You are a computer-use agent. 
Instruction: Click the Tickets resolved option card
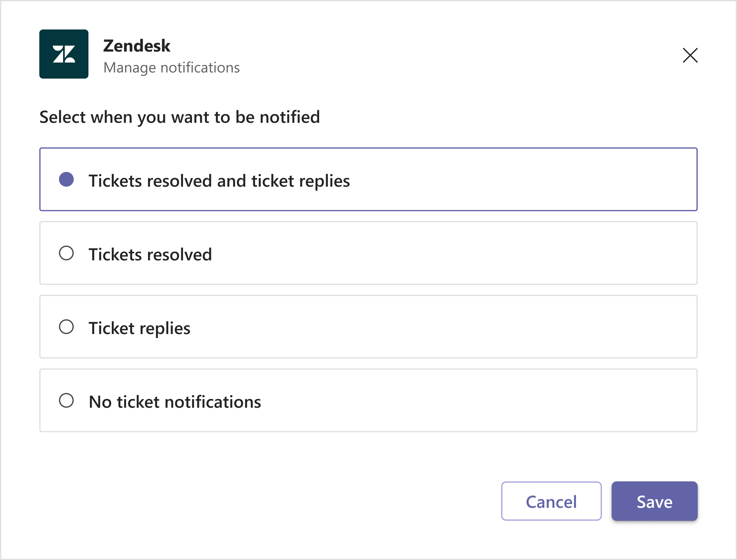(368, 253)
